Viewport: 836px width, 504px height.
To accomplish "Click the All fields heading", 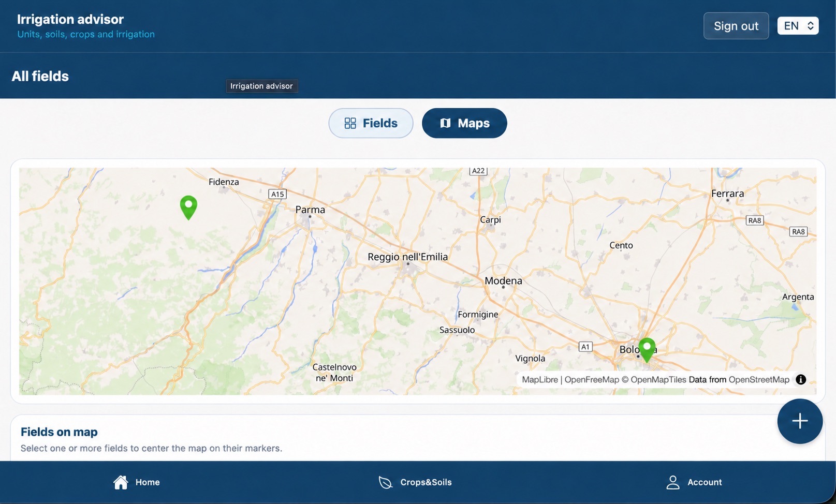I will [x=40, y=76].
